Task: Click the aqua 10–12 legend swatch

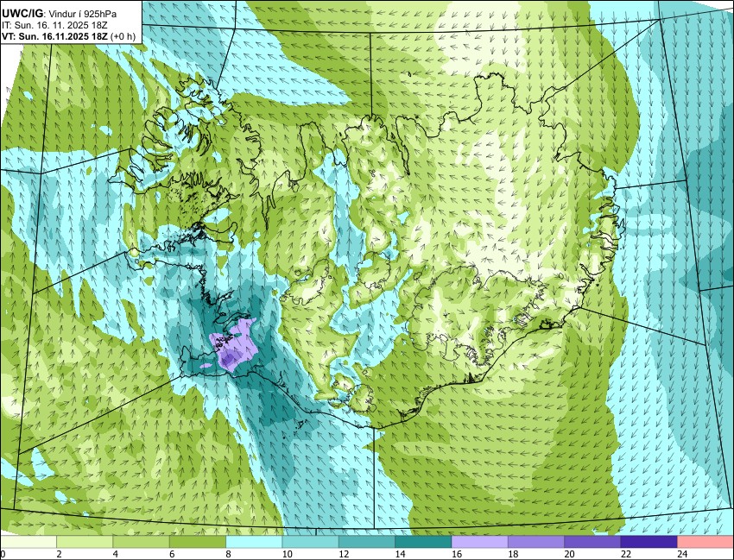Action: point(310,542)
